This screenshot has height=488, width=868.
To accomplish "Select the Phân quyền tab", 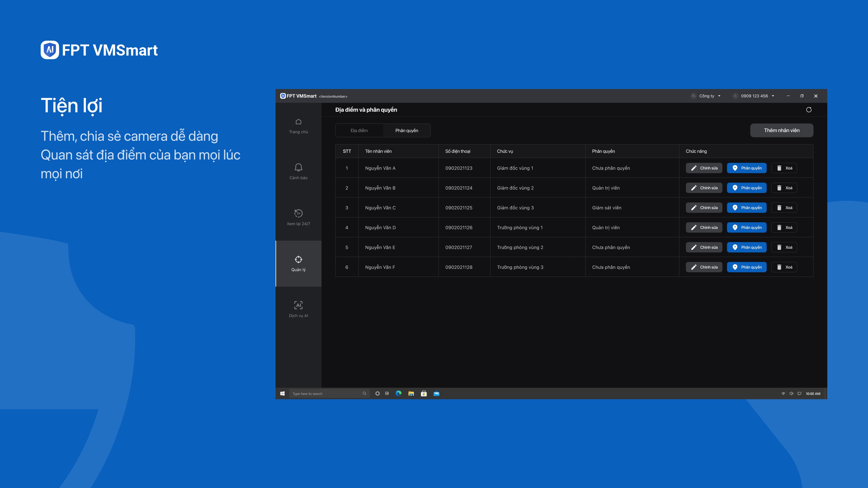I will click(407, 130).
